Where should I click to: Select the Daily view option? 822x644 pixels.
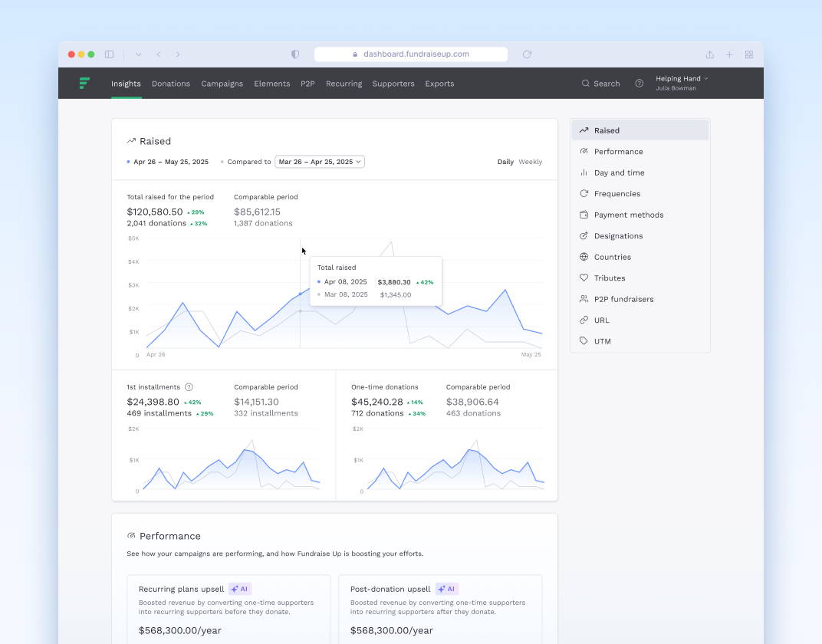(505, 162)
